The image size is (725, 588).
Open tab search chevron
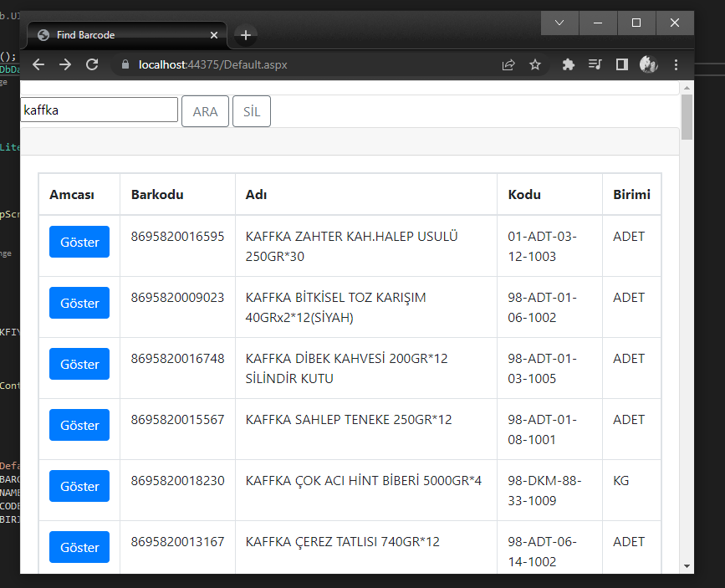click(x=559, y=23)
